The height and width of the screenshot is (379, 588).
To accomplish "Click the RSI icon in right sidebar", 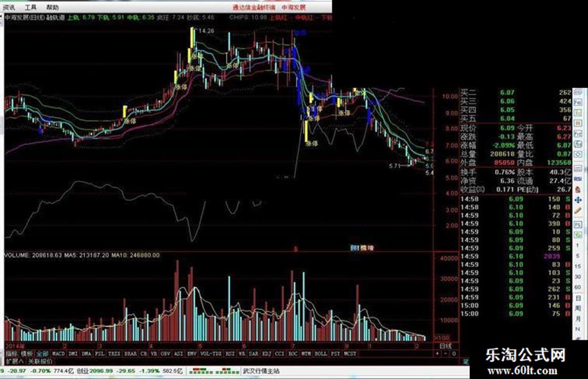I will coord(578,179).
